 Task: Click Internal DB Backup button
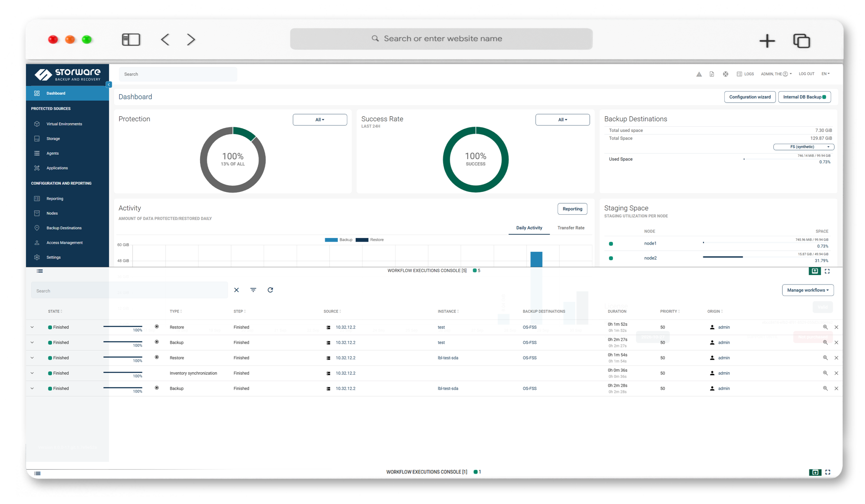tap(804, 97)
